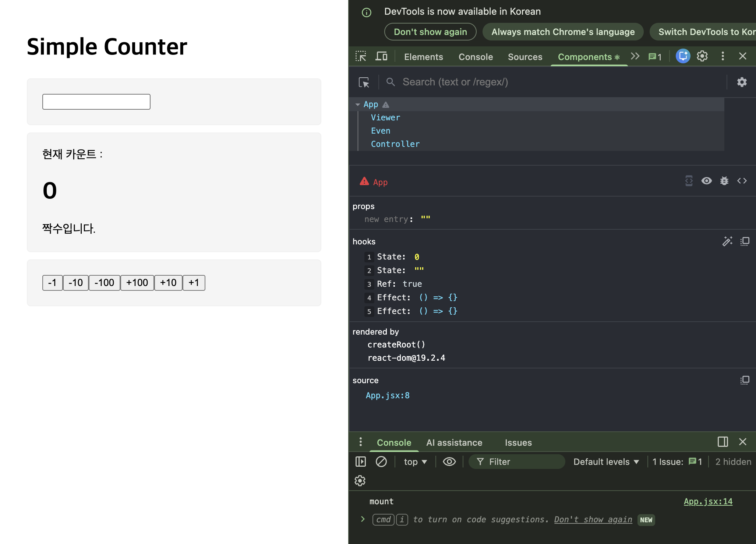Open the Issues drawer tab
Image resolution: width=756 pixels, height=544 pixels.
(x=518, y=442)
